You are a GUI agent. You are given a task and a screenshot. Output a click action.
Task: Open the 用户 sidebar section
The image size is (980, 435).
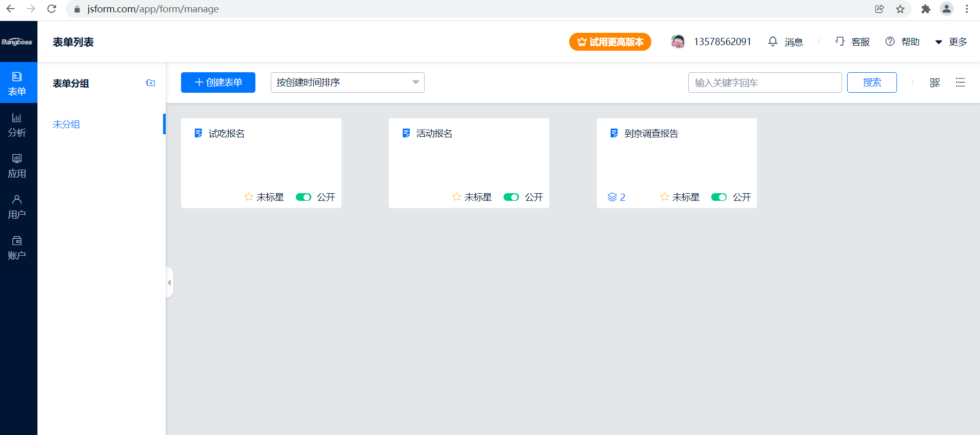pyautogui.click(x=17, y=207)
